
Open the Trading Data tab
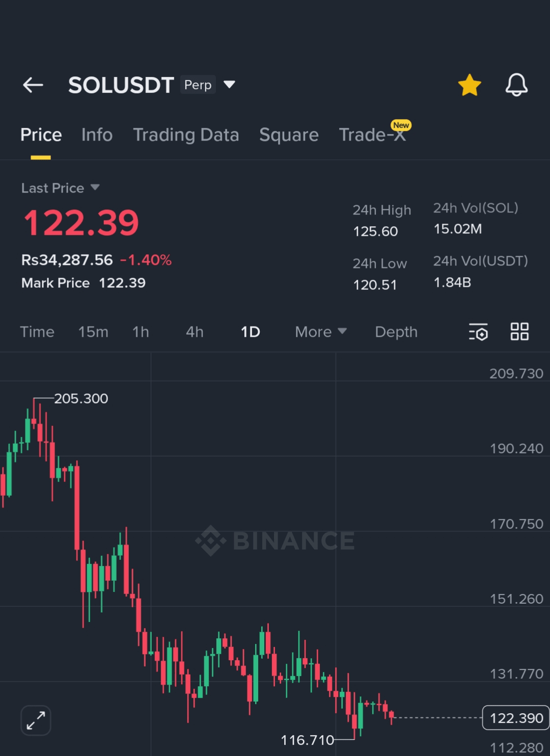186,135
